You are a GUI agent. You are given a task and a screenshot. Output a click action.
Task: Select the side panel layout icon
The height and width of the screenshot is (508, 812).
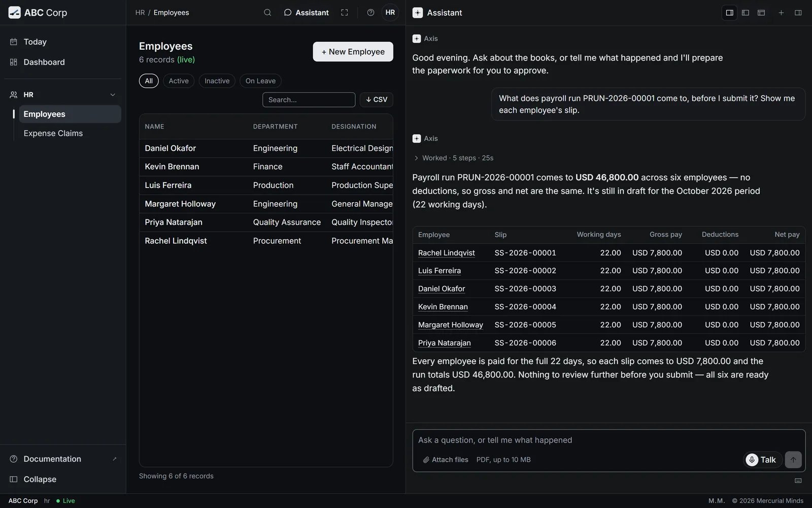point(730,13)
